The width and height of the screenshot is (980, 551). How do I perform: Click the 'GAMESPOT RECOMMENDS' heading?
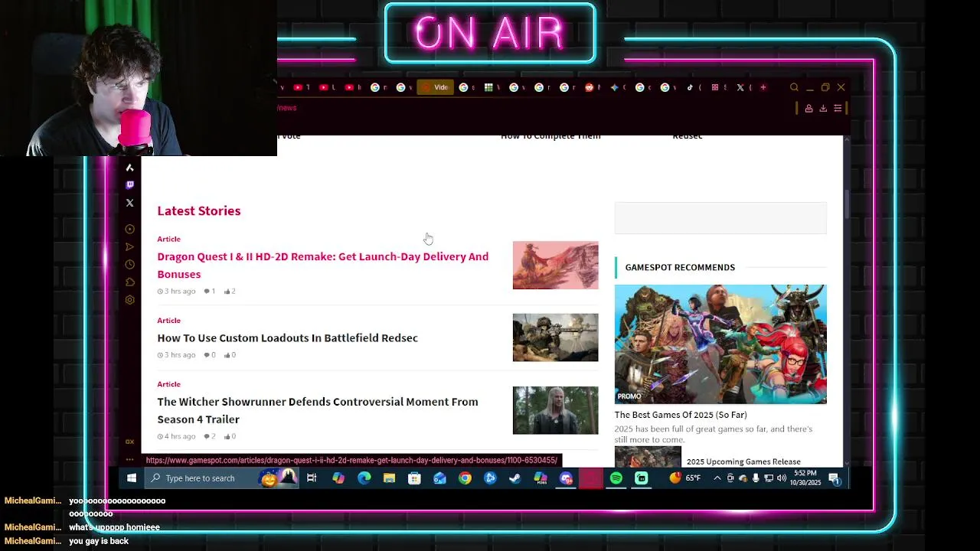pyautogui.click(x=680, y=267)
